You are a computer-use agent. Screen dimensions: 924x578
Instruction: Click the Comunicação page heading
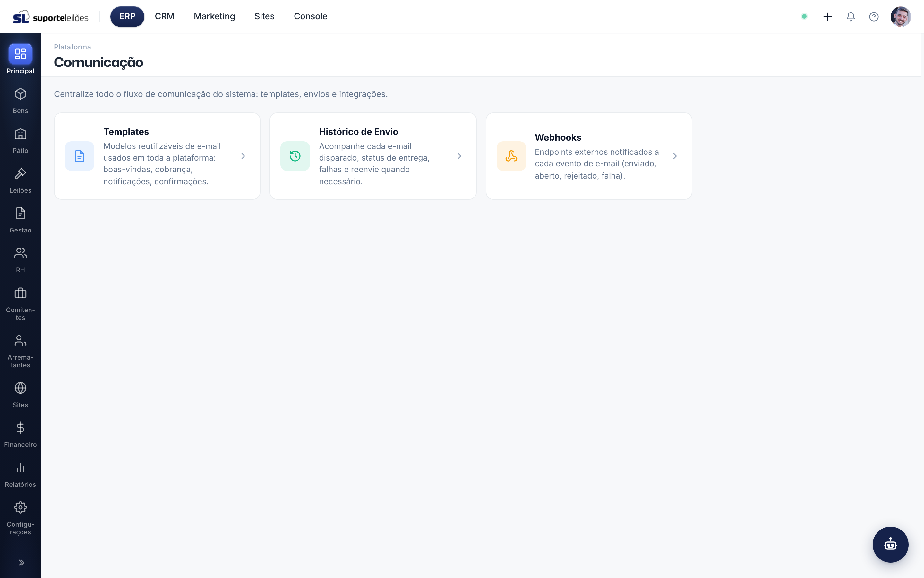(x=98, y=62)
